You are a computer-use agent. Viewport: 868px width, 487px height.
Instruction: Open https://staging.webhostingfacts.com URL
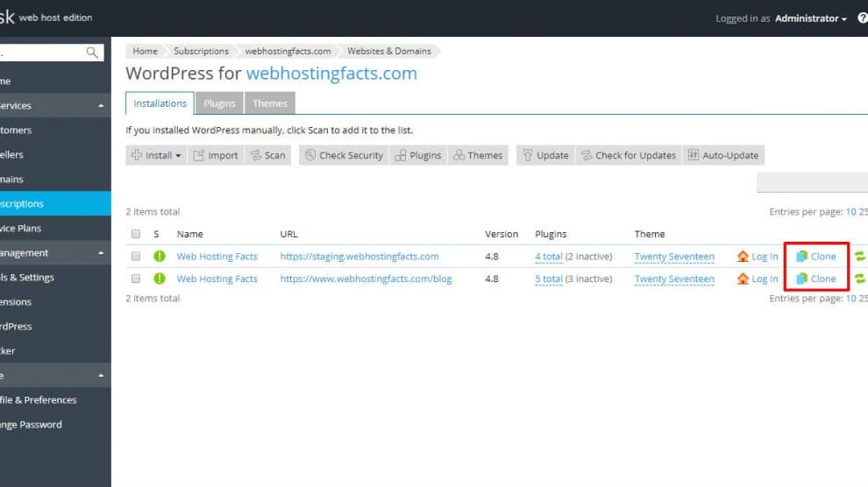[359, 257]
